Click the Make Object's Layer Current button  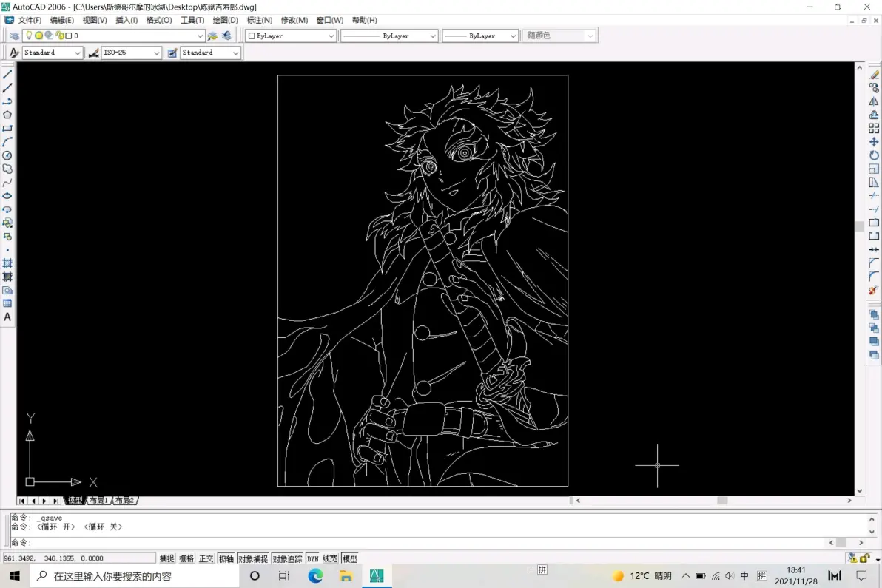pyautogui.click(x=212, y=36)
